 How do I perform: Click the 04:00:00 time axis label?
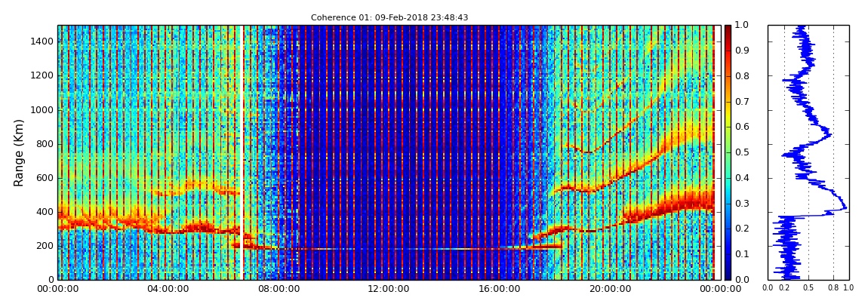point(167,290)
